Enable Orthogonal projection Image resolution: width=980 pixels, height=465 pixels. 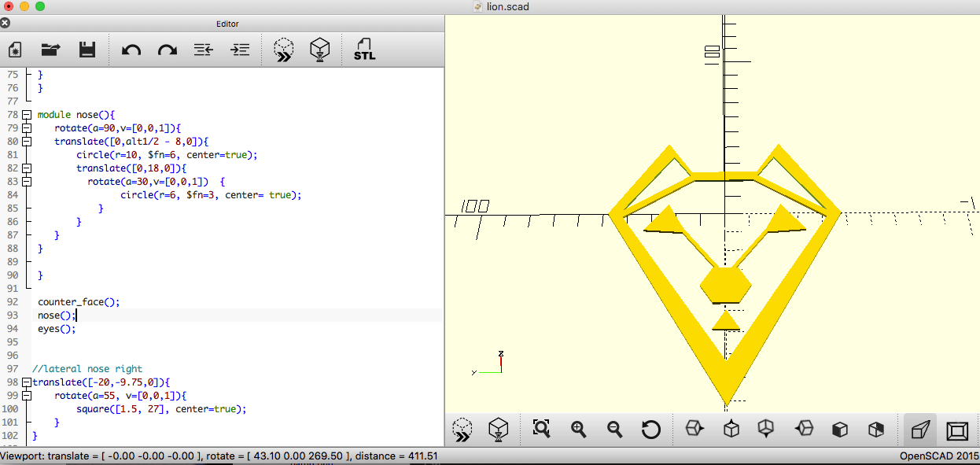957,430
